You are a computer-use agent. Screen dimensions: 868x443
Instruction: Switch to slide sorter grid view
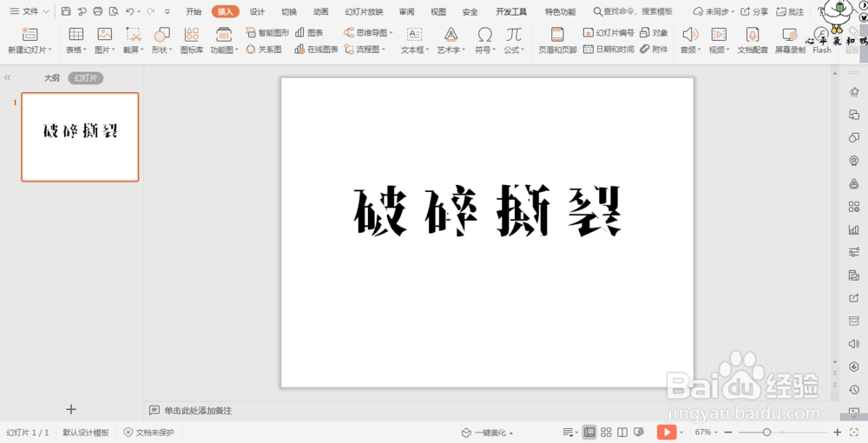(x=606, y=432)
